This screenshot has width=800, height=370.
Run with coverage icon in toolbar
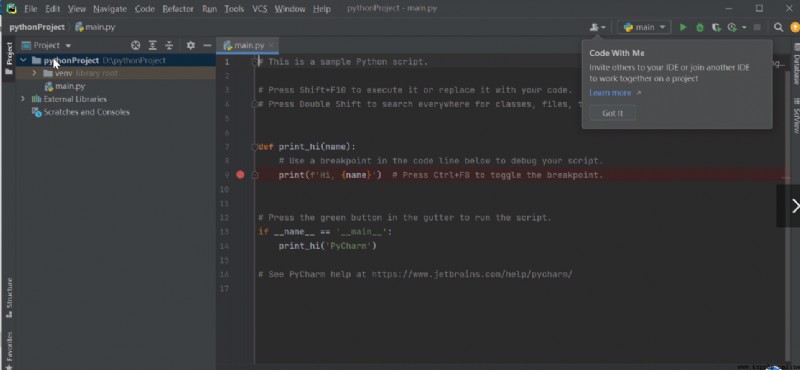(716, 28)
